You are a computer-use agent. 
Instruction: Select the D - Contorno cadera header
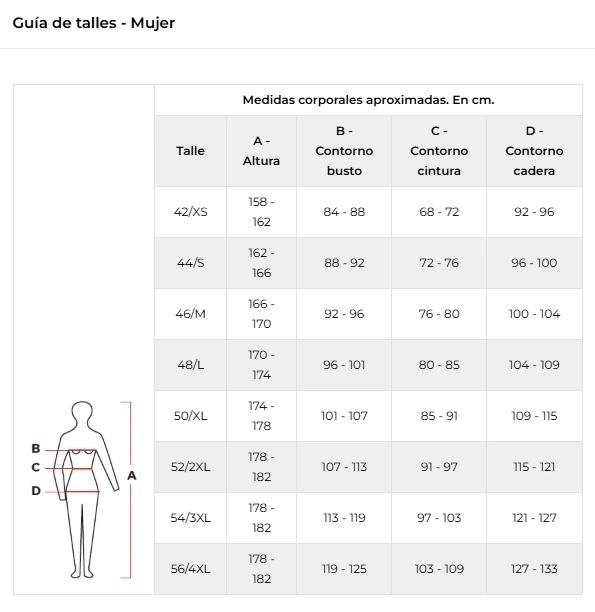(534, 151)
